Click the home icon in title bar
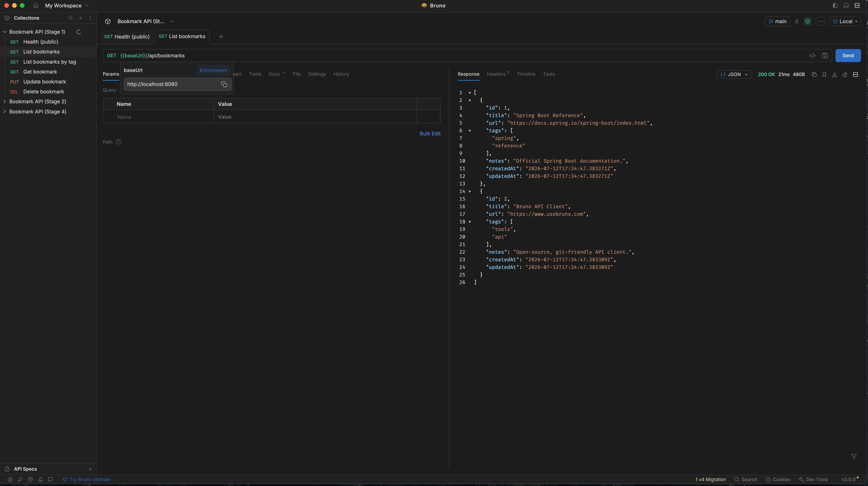Viewport: 868px width, 486px height. coord(36,5)
